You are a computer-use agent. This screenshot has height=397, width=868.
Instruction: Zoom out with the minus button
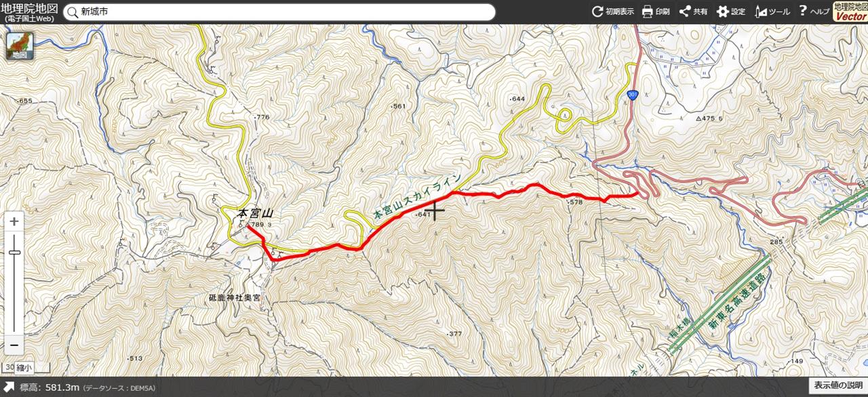14,345
